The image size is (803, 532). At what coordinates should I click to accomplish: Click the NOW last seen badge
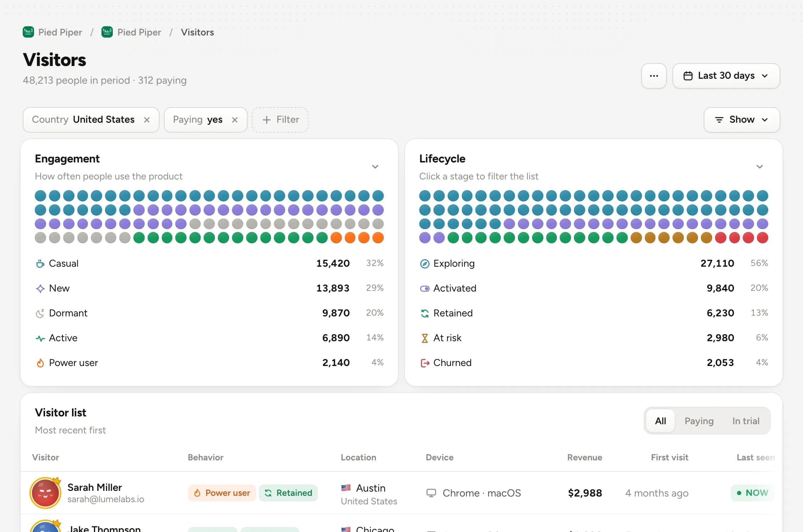(752, 493)
